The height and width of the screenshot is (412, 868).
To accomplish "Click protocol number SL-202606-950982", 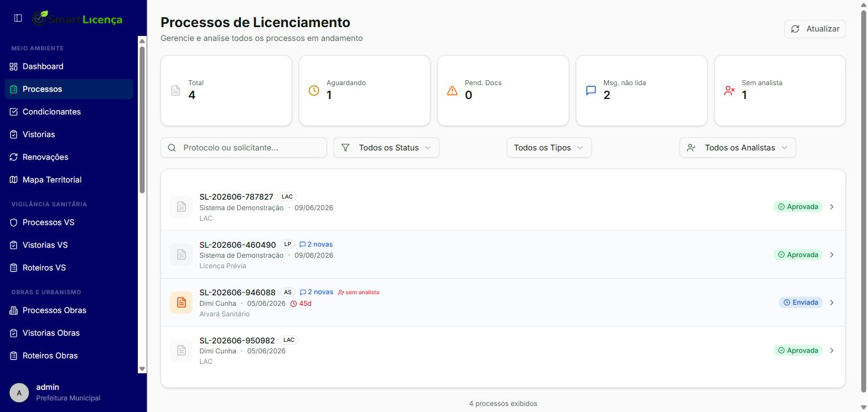I will [x=237, y=341].
